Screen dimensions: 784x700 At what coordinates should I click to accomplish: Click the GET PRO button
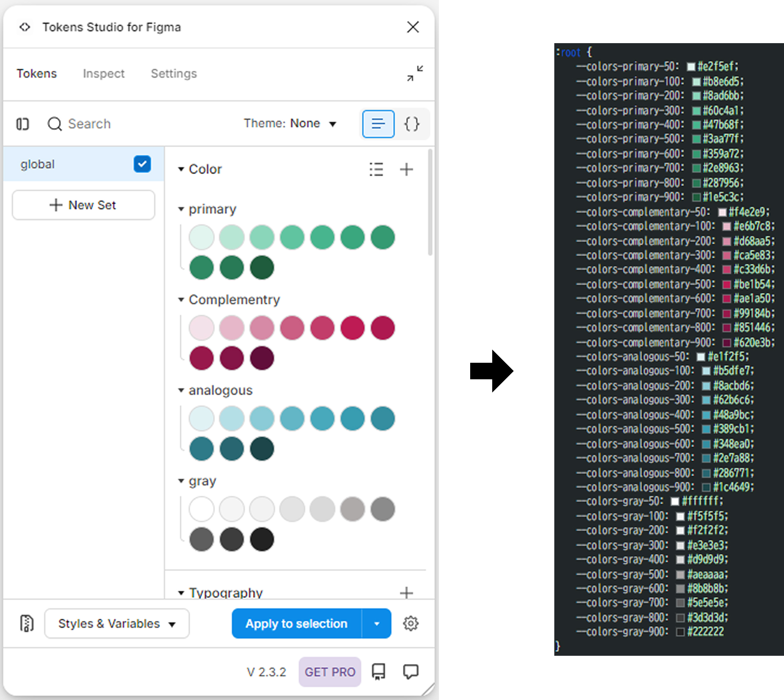coord(330,672)
